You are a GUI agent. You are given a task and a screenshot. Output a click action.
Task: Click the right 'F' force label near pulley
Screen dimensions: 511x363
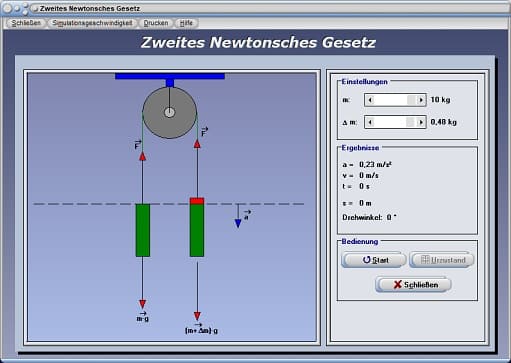pos(204,132)
